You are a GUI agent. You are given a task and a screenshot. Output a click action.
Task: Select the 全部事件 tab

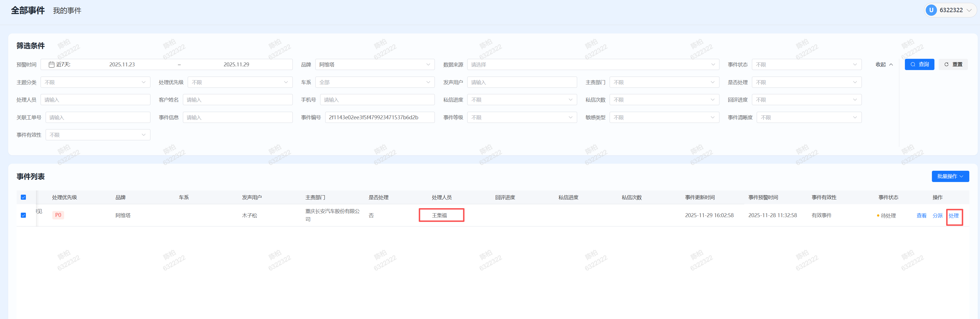click(27, 10)
